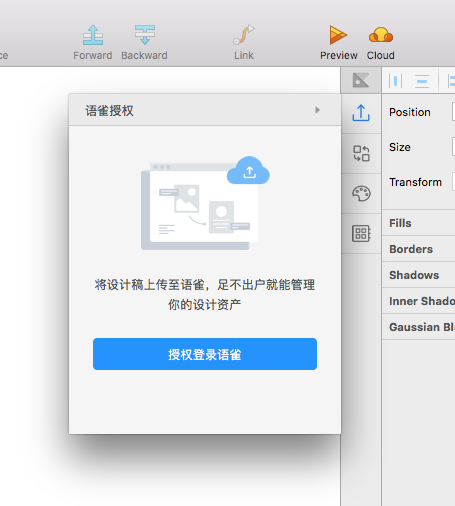Select the Link tool in toolbar

coord(244,35)
